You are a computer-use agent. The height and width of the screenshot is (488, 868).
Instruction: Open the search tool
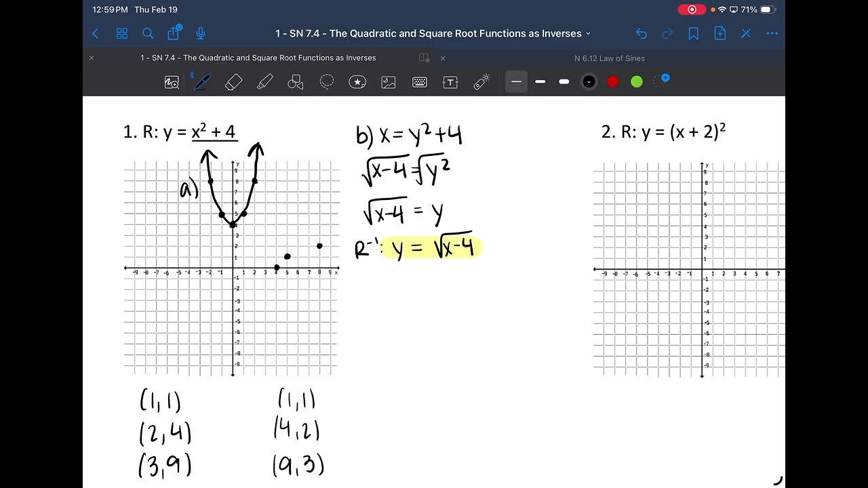click(x=148, y=33)
